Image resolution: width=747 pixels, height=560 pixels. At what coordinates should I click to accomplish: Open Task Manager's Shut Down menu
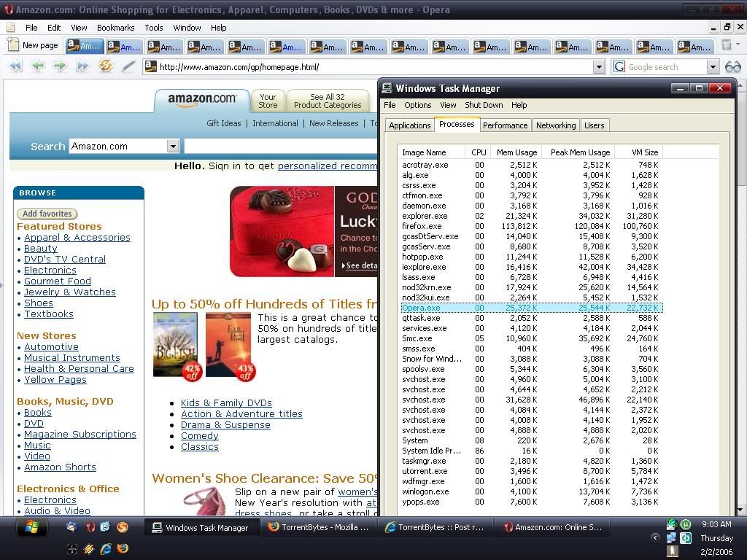[484, 105]
